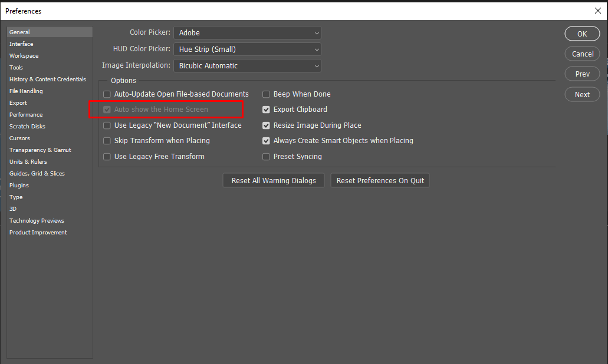The image size is (608, 364).
Task: Click Reset All Warning Dialogs
Action: 273,180
